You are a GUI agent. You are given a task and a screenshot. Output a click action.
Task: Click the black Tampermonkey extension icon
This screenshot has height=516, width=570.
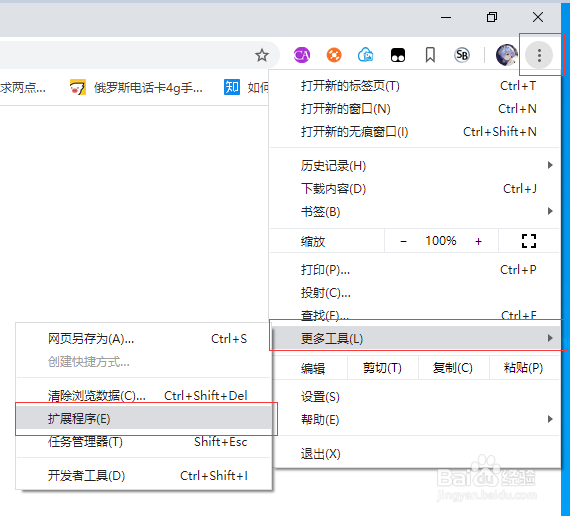[398, 55]
